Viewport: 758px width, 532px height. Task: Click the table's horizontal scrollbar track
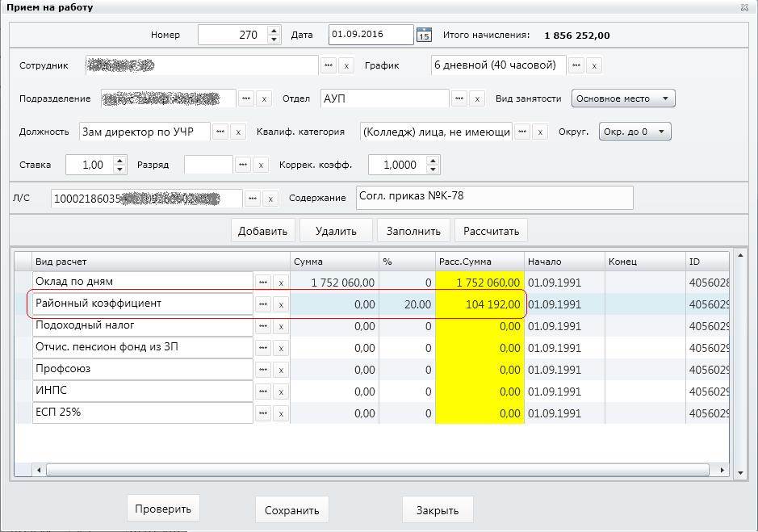(378, 470)
